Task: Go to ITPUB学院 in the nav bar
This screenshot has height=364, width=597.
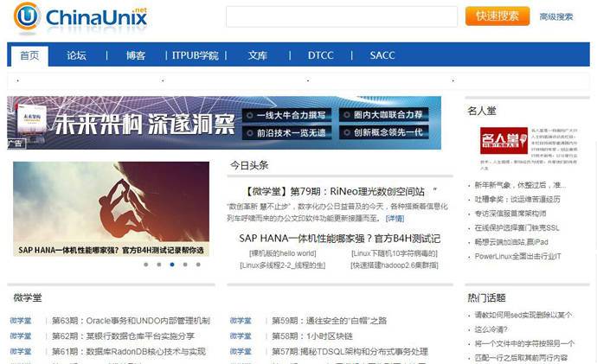Action: click(195, 55)
